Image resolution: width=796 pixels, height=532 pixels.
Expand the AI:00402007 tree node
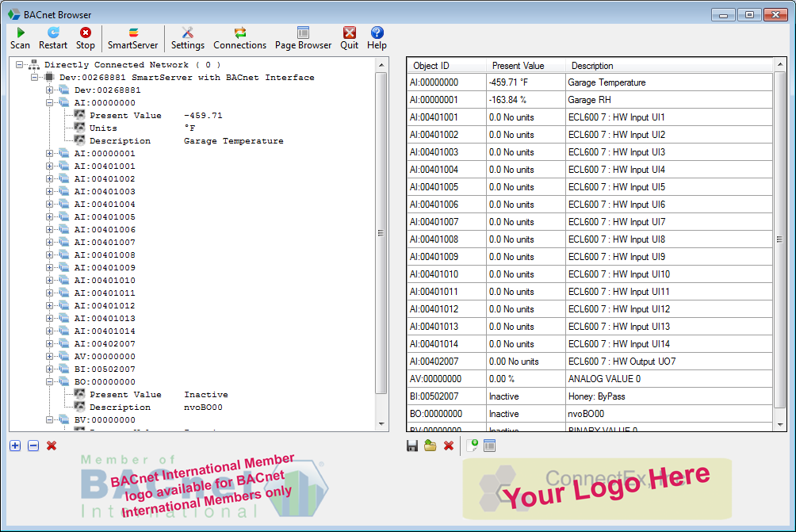[50, 343]
